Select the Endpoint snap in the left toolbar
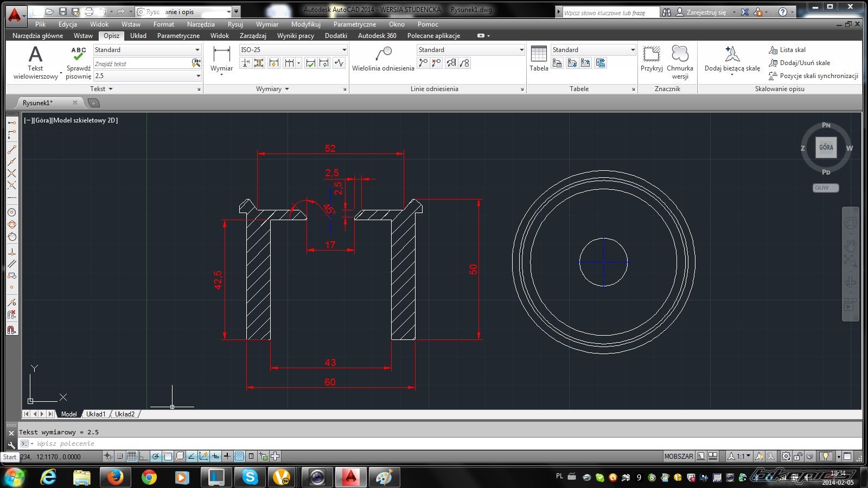Viewport: 868px width, 488px height. tap(11, 150)
